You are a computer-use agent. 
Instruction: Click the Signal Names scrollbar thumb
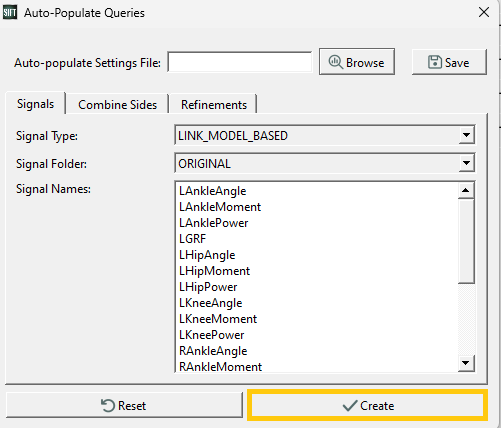point(466,241)
